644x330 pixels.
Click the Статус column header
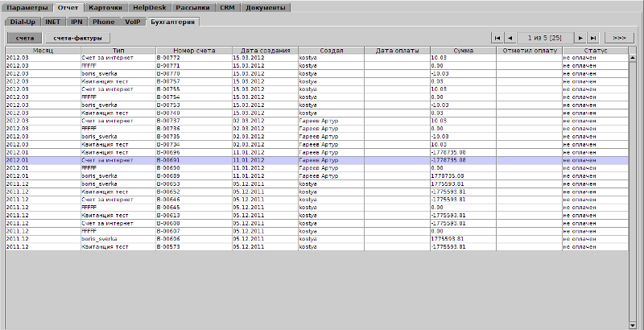(596, 51)
